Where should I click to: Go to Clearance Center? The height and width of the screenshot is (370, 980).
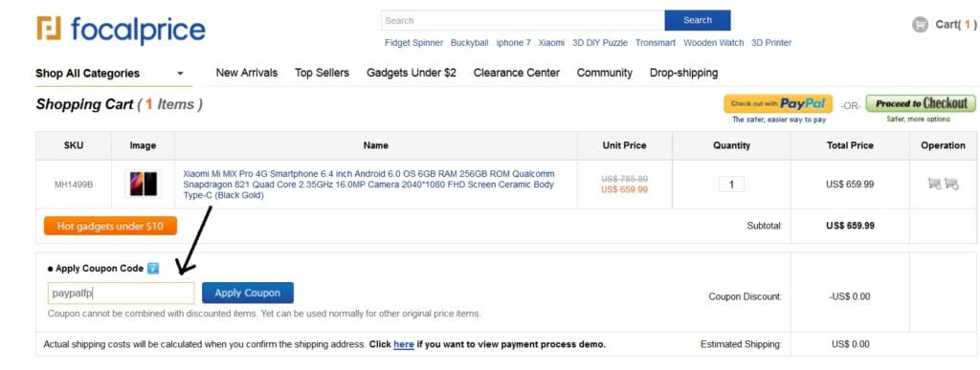coord(516,73)
